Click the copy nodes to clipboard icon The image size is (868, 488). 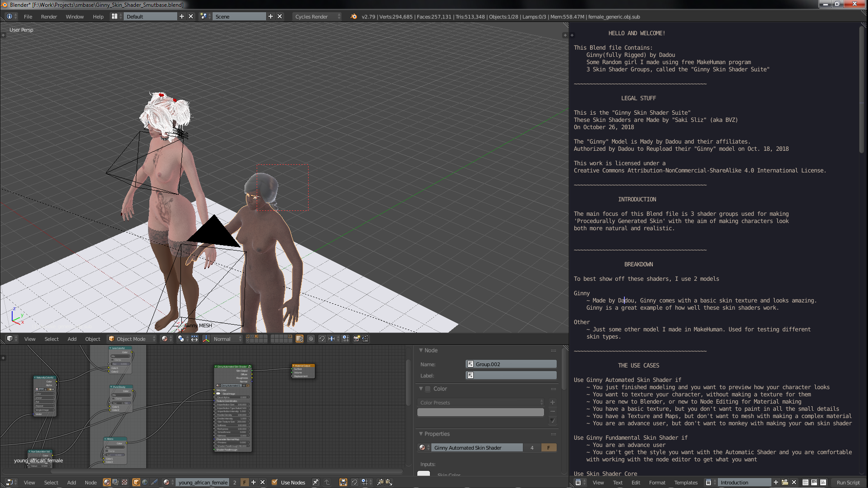[380, 482]
